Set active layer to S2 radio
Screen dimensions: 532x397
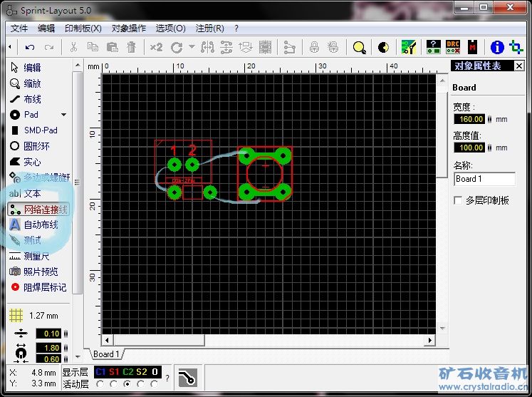(141, 384)
